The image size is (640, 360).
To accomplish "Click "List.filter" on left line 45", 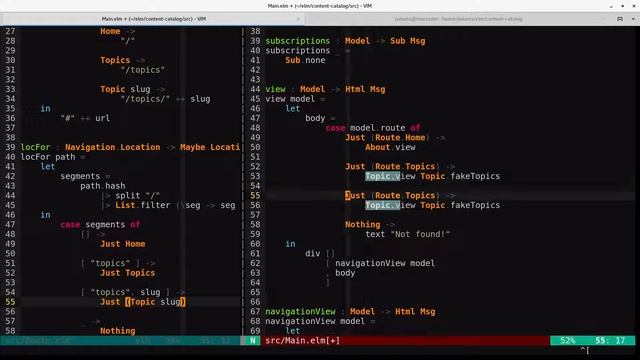I will (x=143, y=205).
